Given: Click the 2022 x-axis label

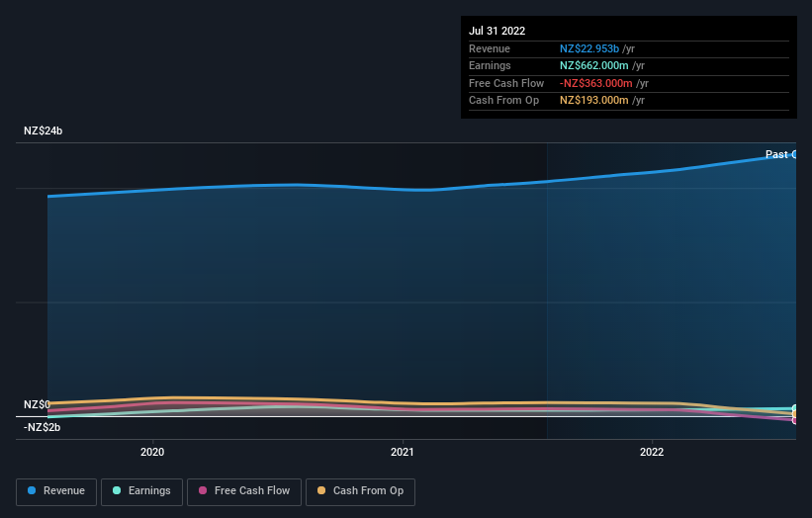Looking at the screenshot, I should click(652, 452).
